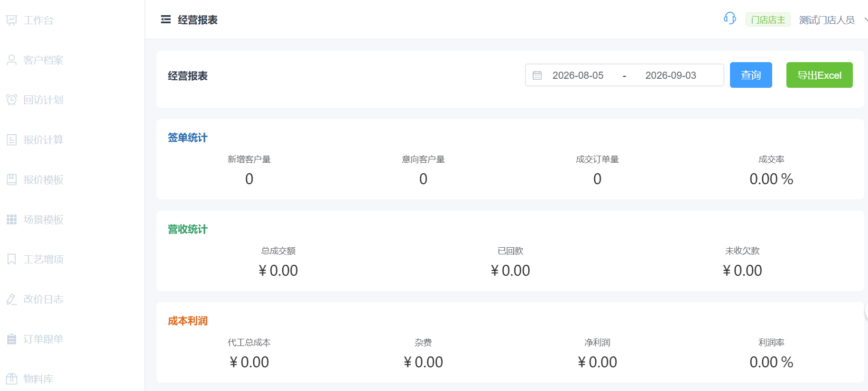Click the 导出Excel button
This screenshot has height=391, width=868.
point(819,75)
